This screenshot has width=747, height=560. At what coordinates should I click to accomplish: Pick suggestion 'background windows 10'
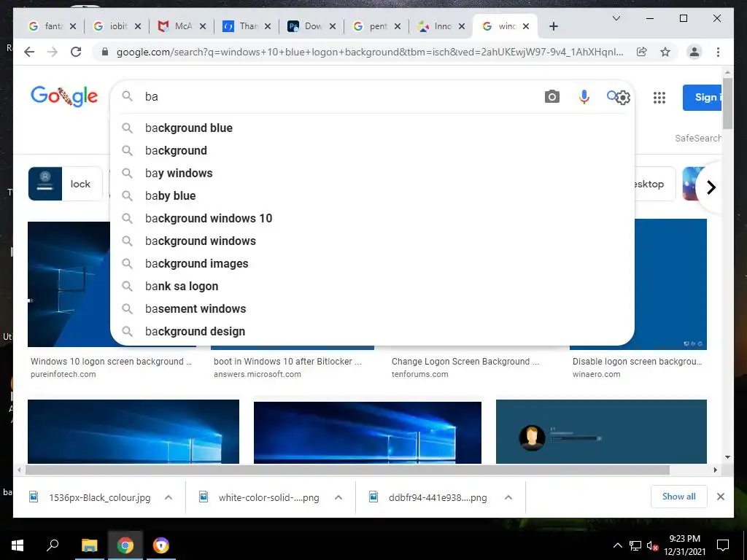click(x=372, y=218)
